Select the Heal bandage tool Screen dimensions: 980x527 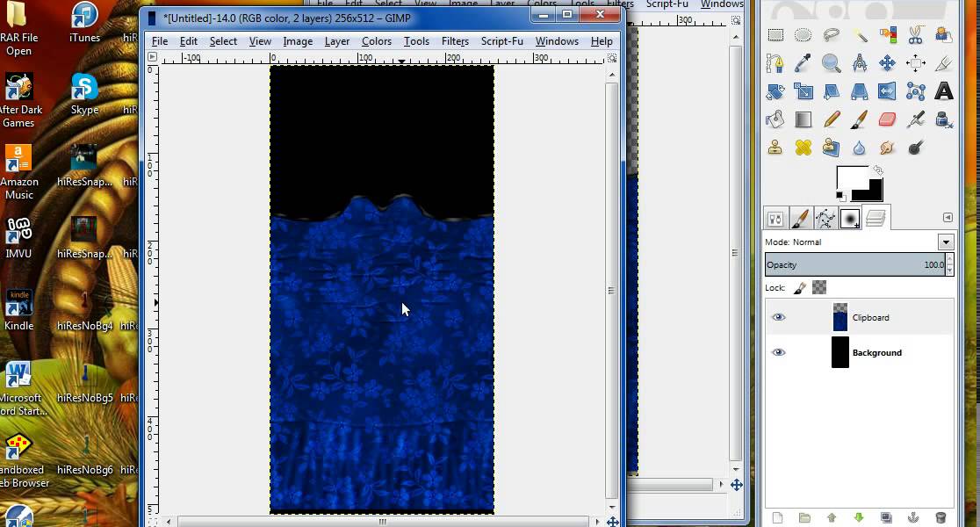tap(803, 148)
